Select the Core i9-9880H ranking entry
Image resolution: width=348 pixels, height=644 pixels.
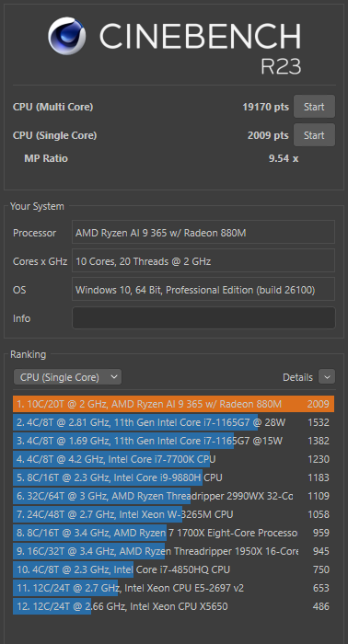tap(173, 477)
